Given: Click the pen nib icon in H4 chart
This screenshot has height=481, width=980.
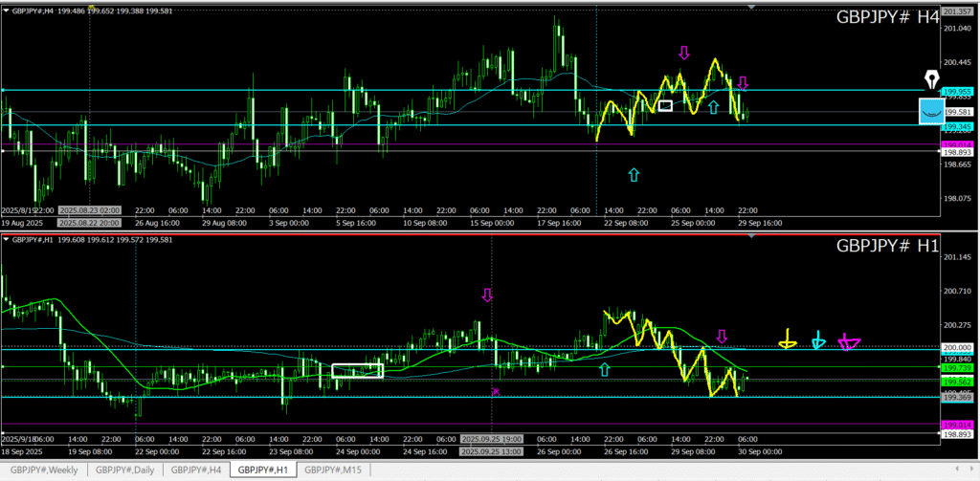Looking at the screenshot, I should click(x=929, y=80).
